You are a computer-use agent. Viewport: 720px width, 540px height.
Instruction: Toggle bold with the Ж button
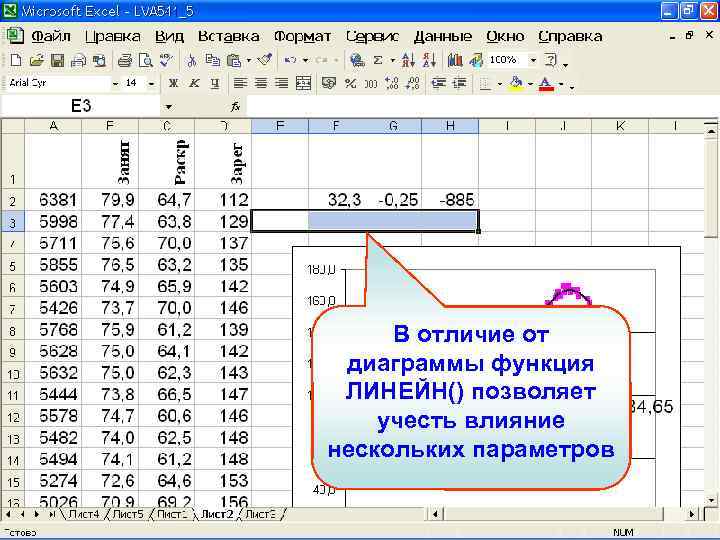(x=173, y=83)
